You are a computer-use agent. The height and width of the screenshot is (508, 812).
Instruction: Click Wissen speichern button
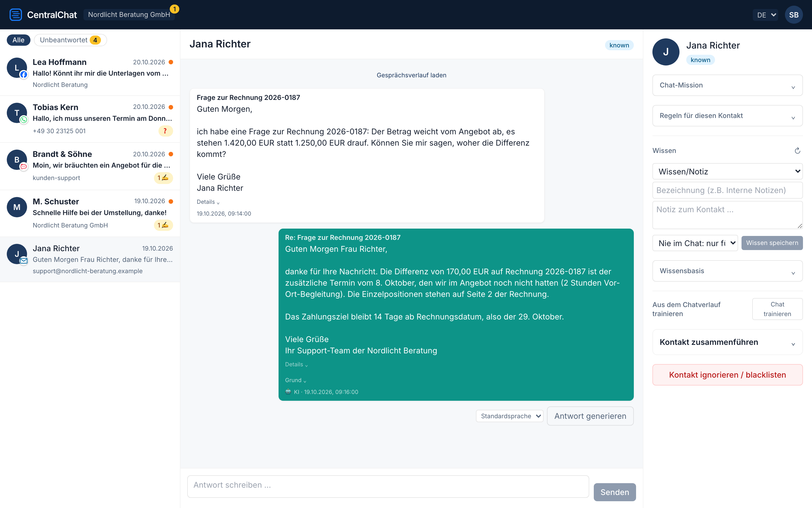pos(772,243)
